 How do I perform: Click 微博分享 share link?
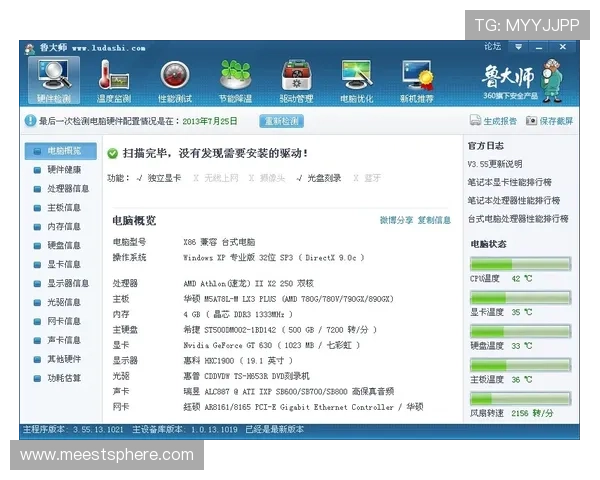point(396,220)
